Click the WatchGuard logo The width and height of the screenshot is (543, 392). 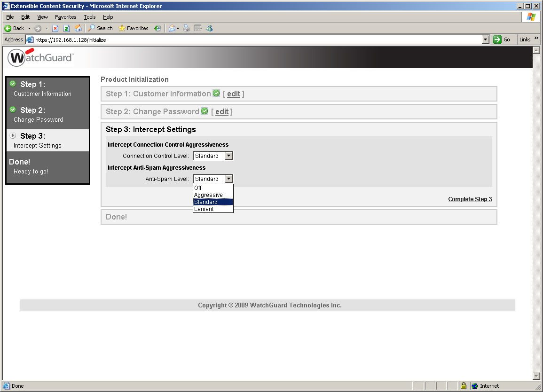click(x=41, y=57)
